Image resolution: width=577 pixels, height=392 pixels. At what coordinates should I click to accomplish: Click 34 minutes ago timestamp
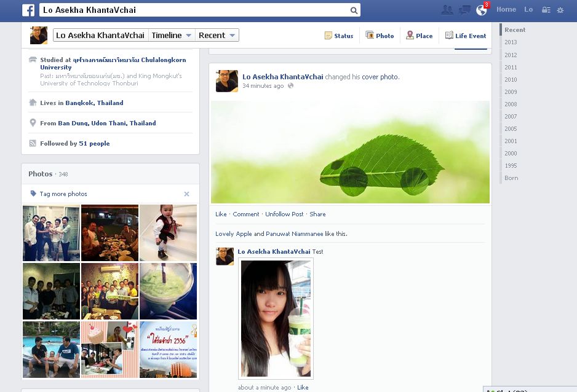click(x=263, y=85)
